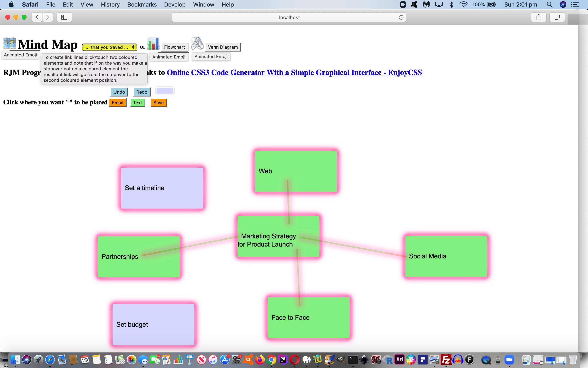The height and width of the screenshot is (368, 588).
Task: Launch GIMP from the Dock
Action: [x=341, y=359]
